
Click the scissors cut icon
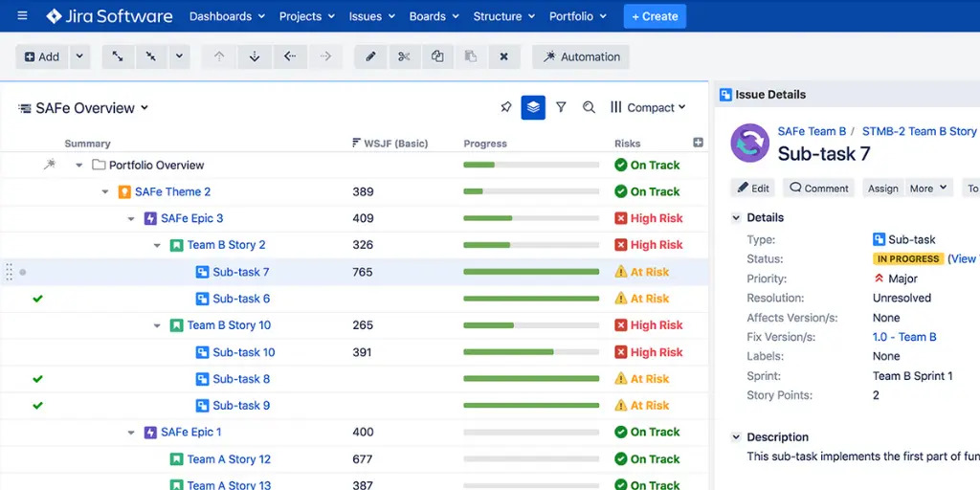405,56
